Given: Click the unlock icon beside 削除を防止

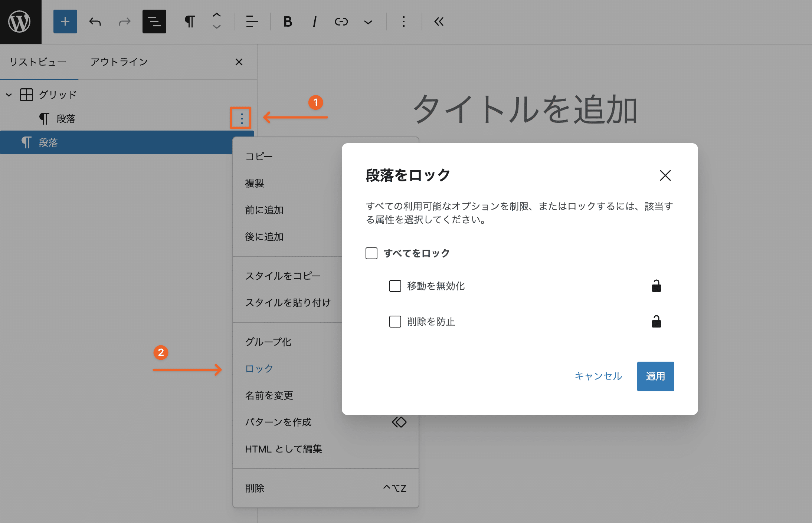Looking at the screenshot, I should tap(656, 322).
